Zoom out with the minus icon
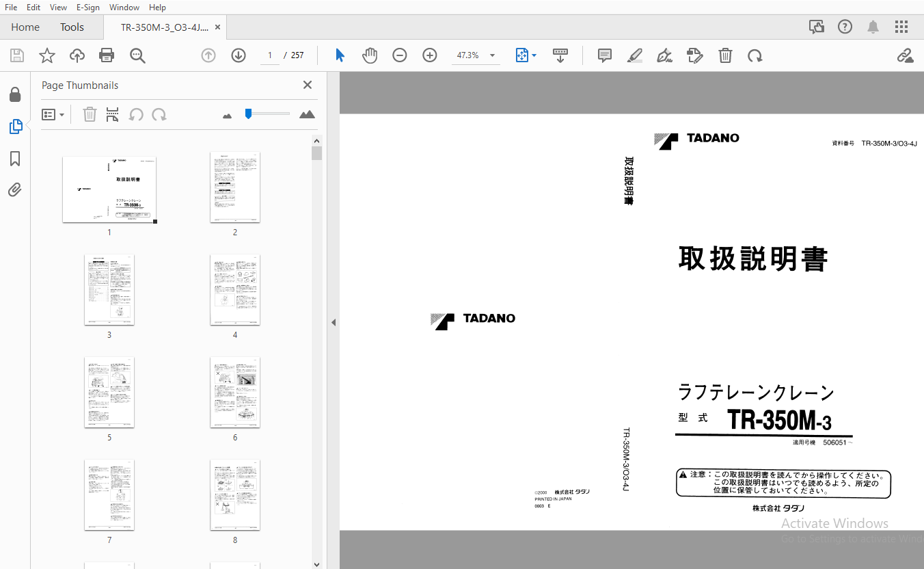 click(400, 55)
